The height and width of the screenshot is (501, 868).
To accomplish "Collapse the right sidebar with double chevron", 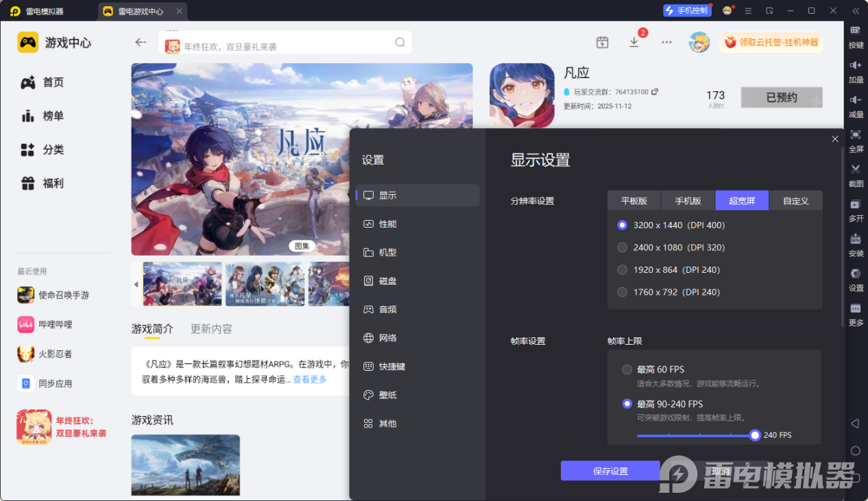I will [x=855, y=10].
